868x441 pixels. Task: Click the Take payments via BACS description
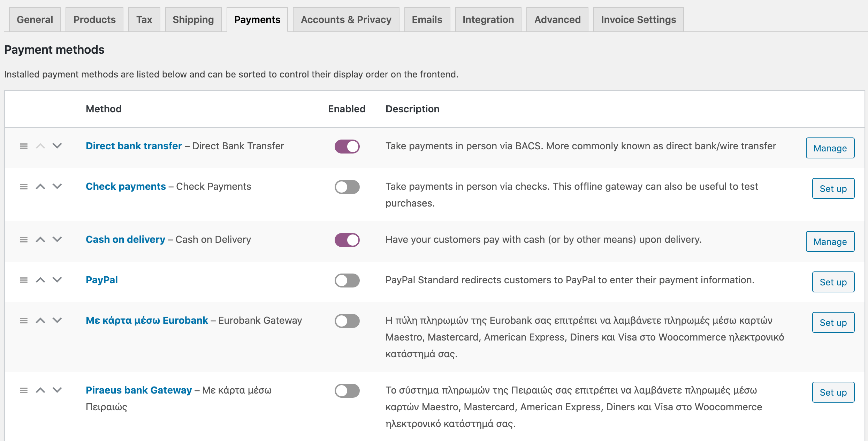pos(581,146)
